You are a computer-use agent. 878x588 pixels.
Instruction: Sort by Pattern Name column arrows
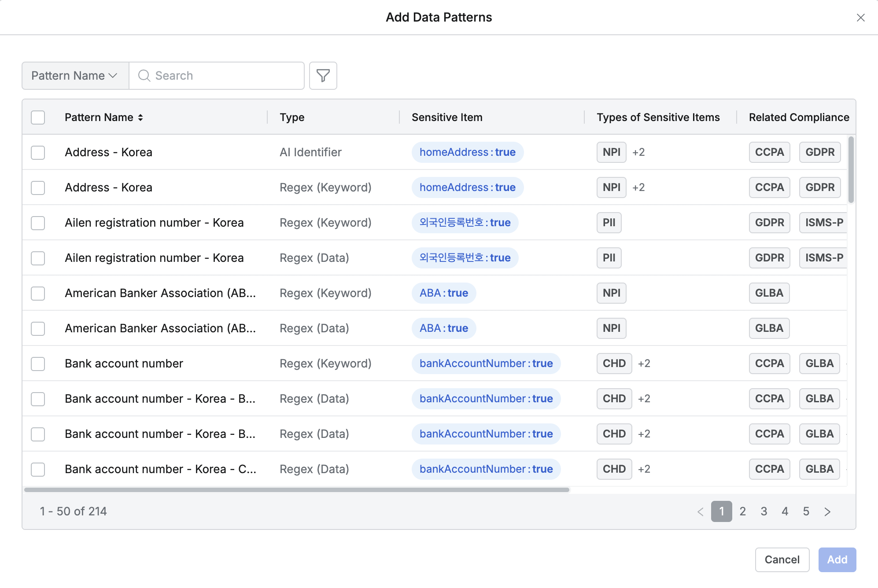point(140,118)
